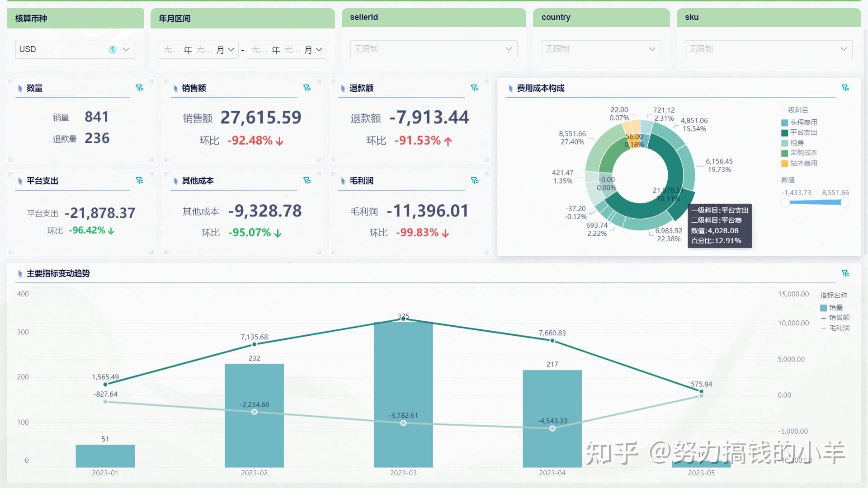Click filter icon on 费用成本构成 panel

[845, 88]
